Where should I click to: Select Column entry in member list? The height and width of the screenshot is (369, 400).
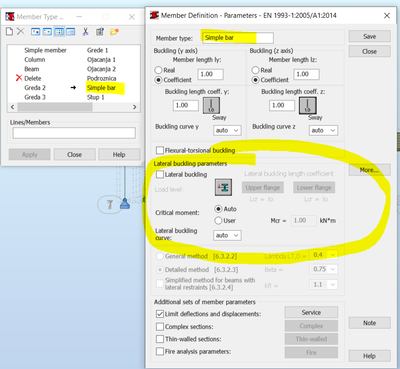pos(35,60)
